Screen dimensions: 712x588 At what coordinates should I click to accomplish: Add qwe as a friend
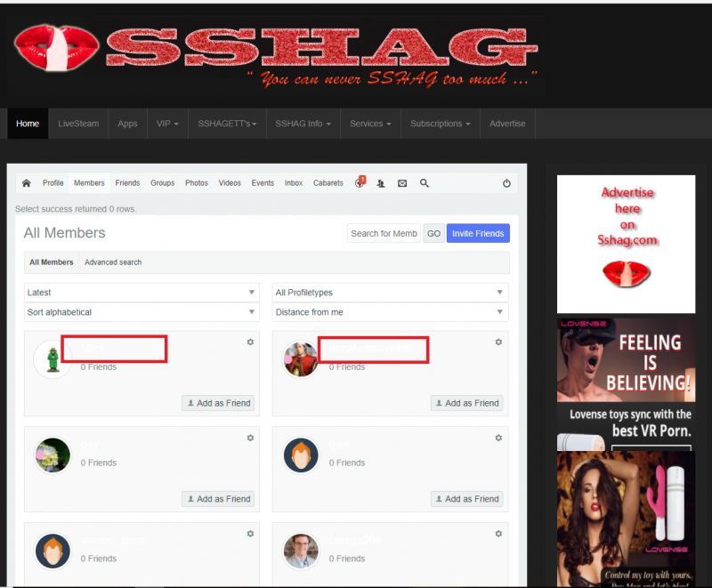pyautogui.click(x=466, y=499)
